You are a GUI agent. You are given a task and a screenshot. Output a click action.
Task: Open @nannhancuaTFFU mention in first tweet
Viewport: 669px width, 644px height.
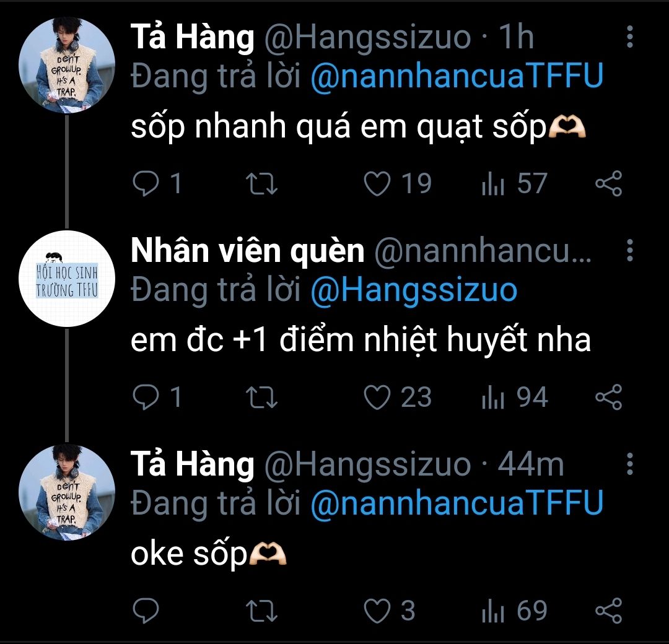pyautogui.click(x=456, y=77)
